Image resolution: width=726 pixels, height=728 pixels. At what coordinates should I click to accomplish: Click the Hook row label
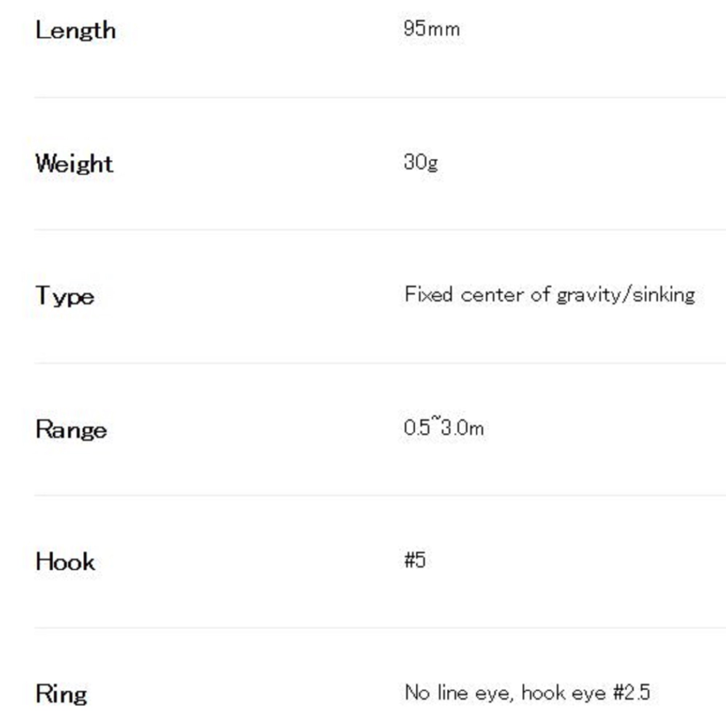point(65,562)
